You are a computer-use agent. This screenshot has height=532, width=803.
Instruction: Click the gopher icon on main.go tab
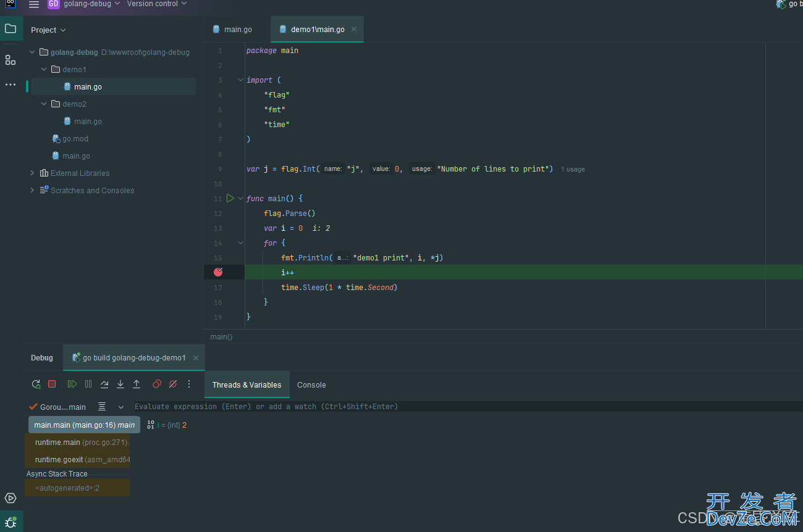click(216, 29)
